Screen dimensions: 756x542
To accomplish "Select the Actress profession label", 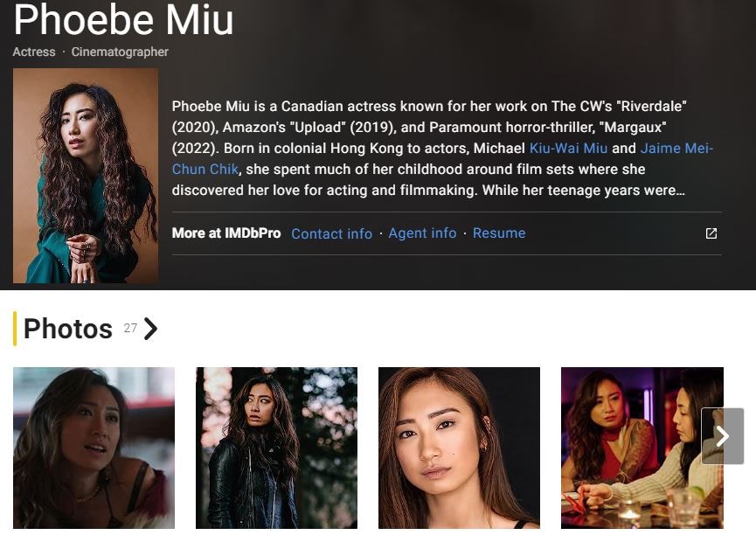I will pos(34,52).
